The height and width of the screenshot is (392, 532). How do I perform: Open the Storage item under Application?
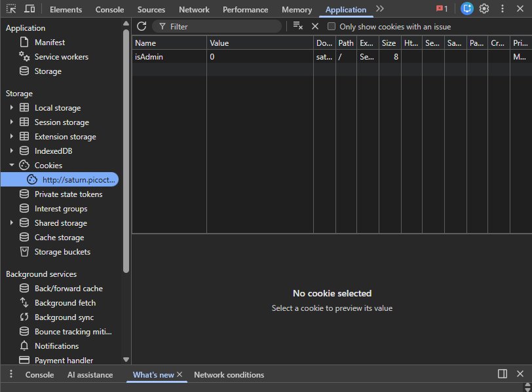[48, 71]
